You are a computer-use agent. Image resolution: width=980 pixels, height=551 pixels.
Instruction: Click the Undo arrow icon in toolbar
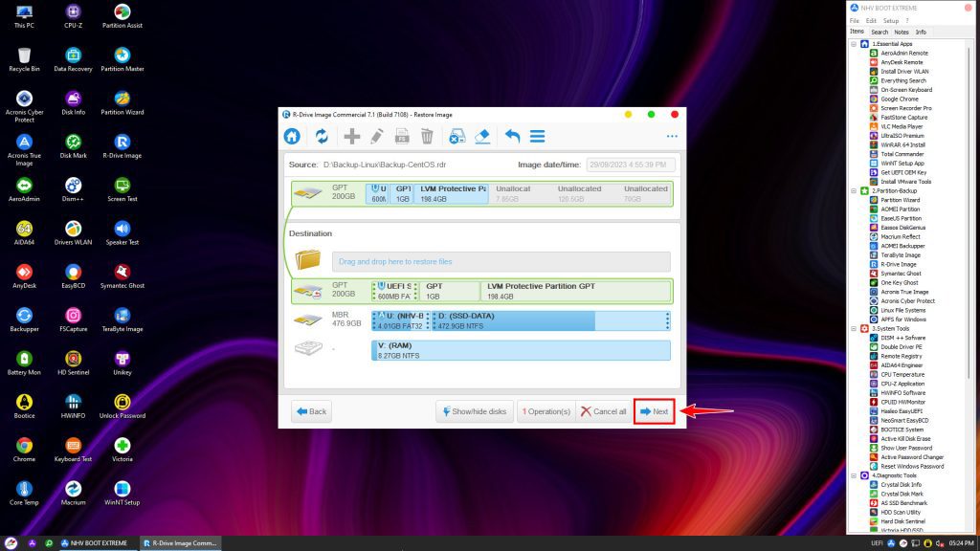513,136
